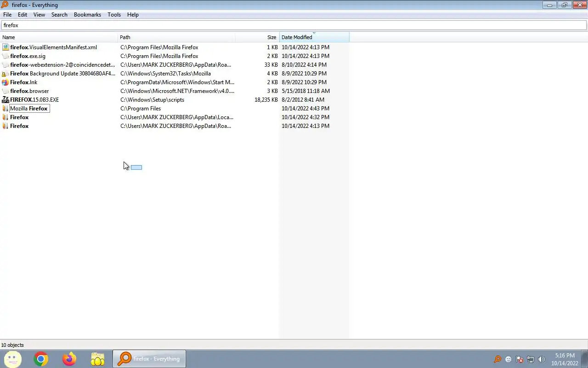Click the Firefox.lnk file name
588x368 pixels.
point(24,82)
